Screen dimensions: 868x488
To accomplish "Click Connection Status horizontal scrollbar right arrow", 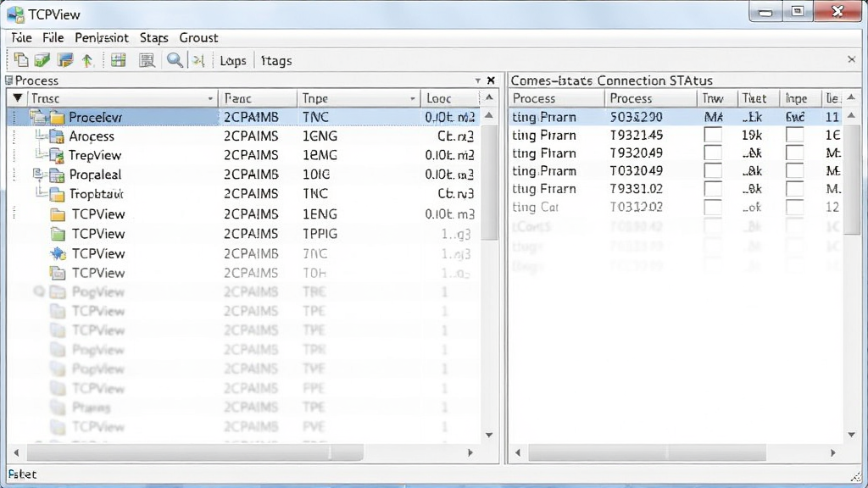I will [x=833, y=452].
